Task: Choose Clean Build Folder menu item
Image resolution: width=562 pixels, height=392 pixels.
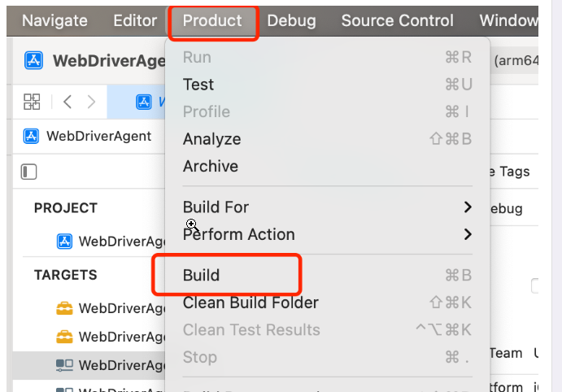Action: tap(251, 303)
